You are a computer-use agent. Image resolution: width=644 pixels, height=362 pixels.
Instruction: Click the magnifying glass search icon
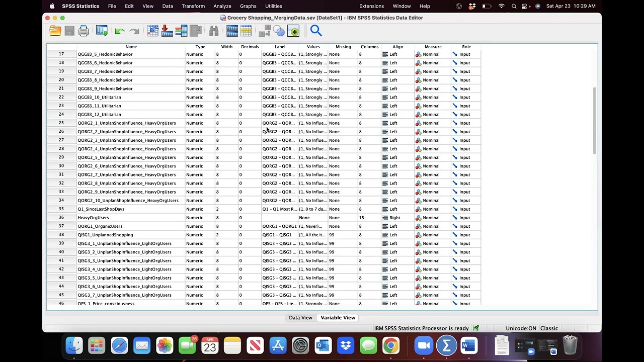coord(316,31)
